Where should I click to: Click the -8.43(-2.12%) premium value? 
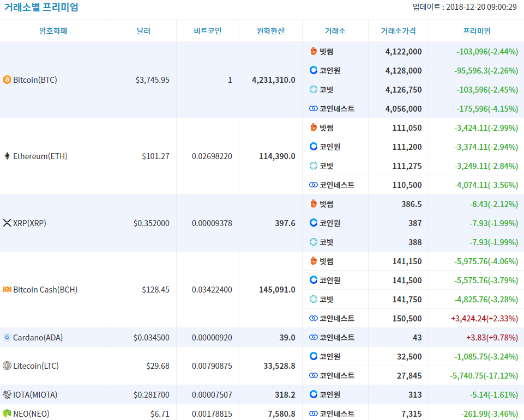coord(494,204)
